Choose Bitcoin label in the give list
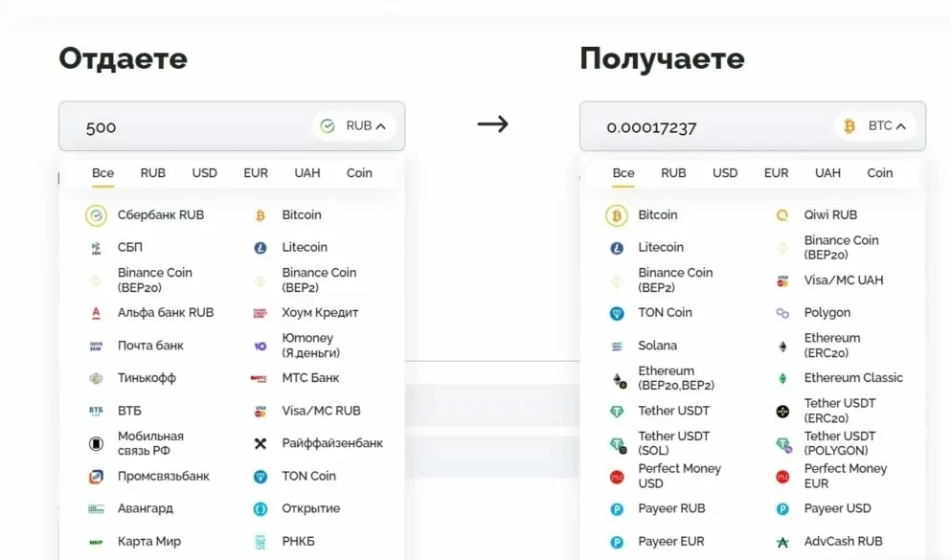This screenshot has height=560, width=951. point(302,215)
